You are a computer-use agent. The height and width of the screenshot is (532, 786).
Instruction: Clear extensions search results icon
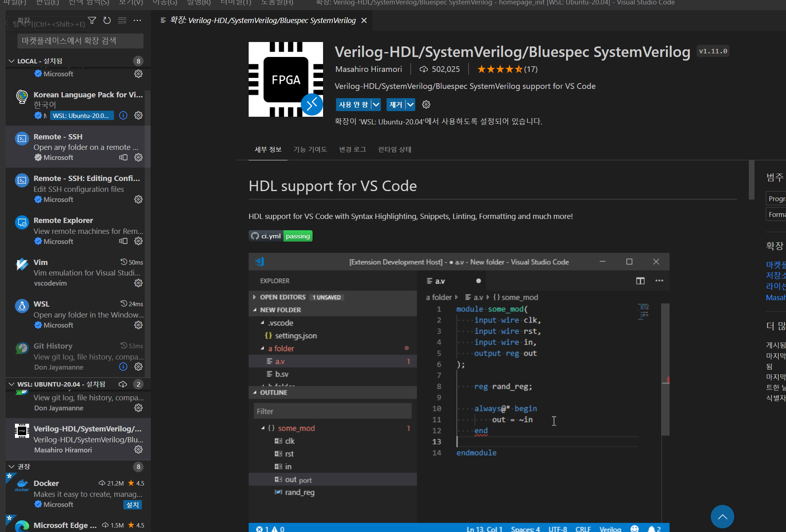[x=122, y=20]
